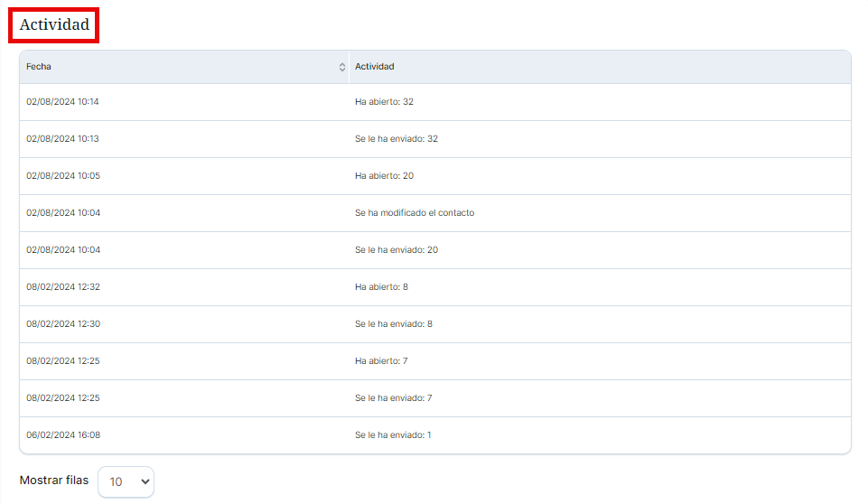Select the Actividad section heading
This screenshot has width=868, height=504.
[x=54, y=25]
